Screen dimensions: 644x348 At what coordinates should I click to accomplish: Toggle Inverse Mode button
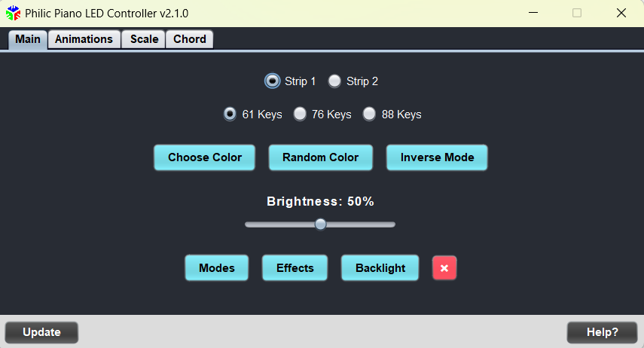coord(437,157)
